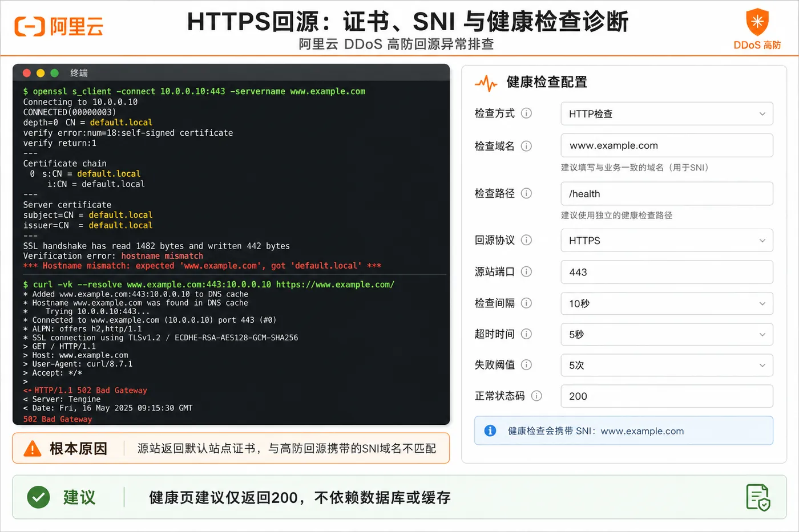Click the 'Server: Tengine' header line

[x=62, y=399]
